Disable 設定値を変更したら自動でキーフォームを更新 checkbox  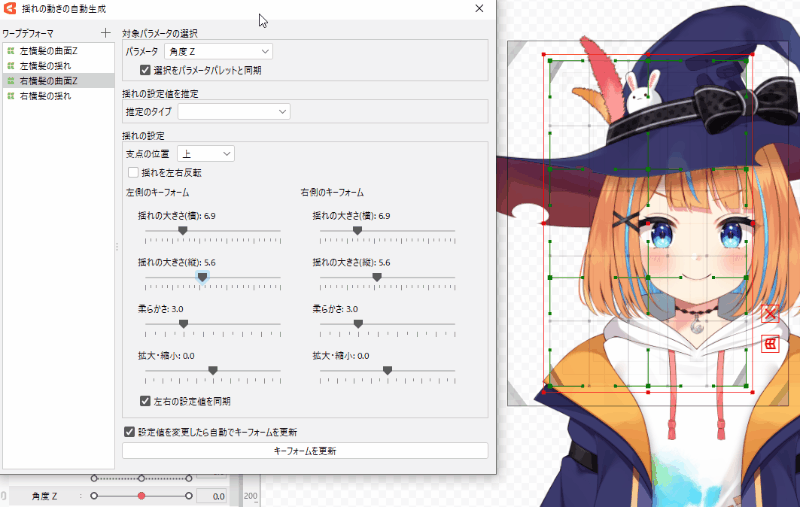click(x=129, y=432)
